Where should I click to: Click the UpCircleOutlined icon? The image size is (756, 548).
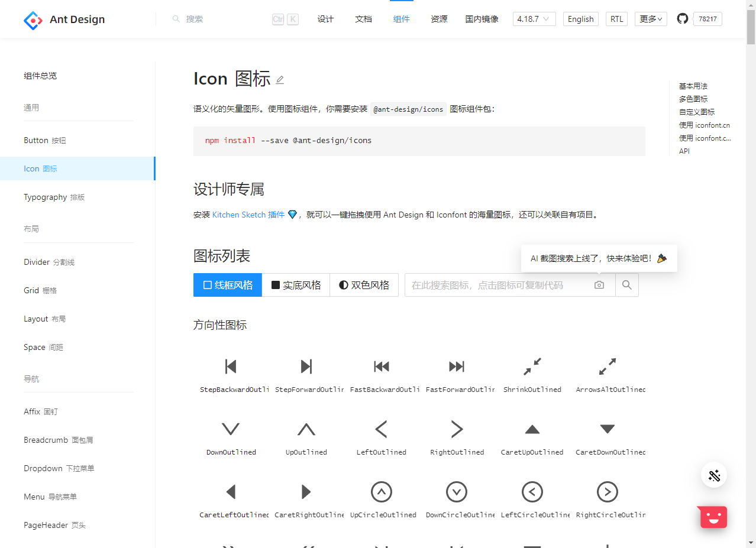tap(382, 492)
